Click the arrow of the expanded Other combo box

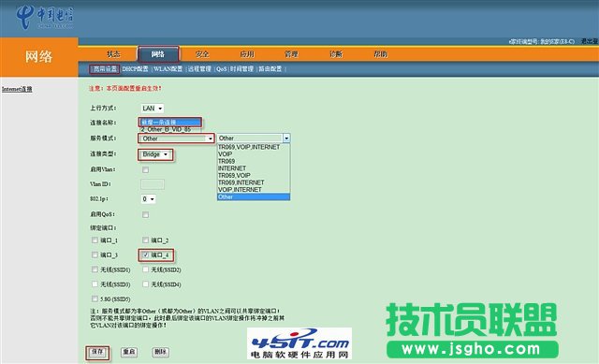point(286,138)
